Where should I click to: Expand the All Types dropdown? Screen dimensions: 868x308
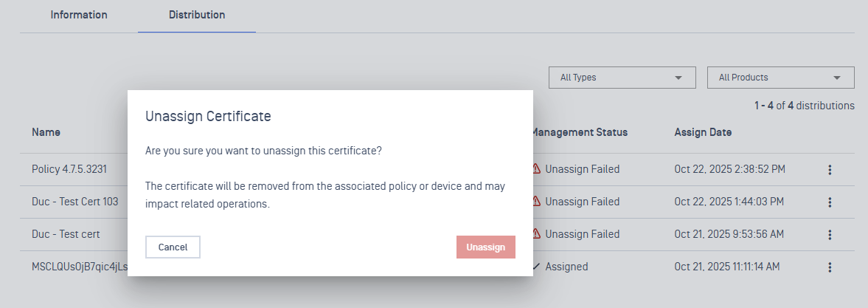(622, 78)
